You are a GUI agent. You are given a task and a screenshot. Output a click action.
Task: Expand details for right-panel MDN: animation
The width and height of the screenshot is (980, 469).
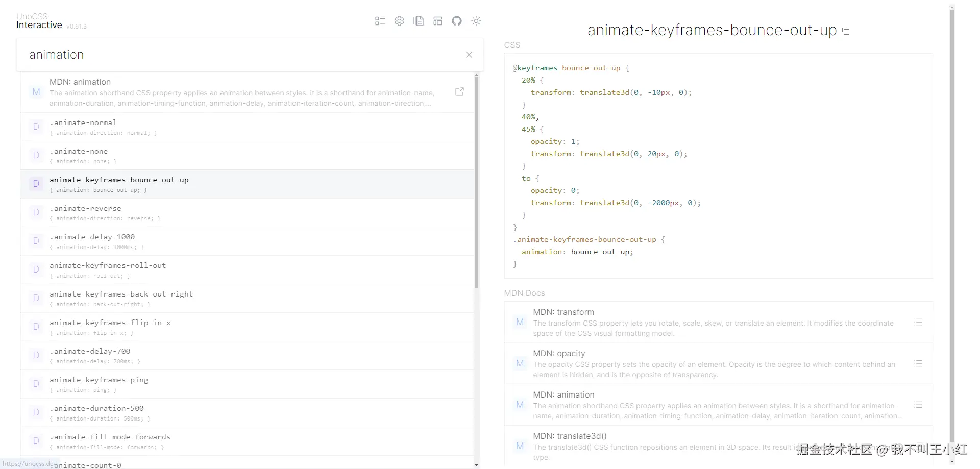click(x=918, y=405)
